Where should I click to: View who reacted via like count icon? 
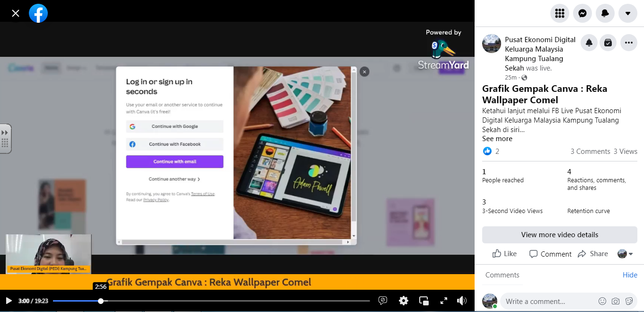click(x=487, y=151)
